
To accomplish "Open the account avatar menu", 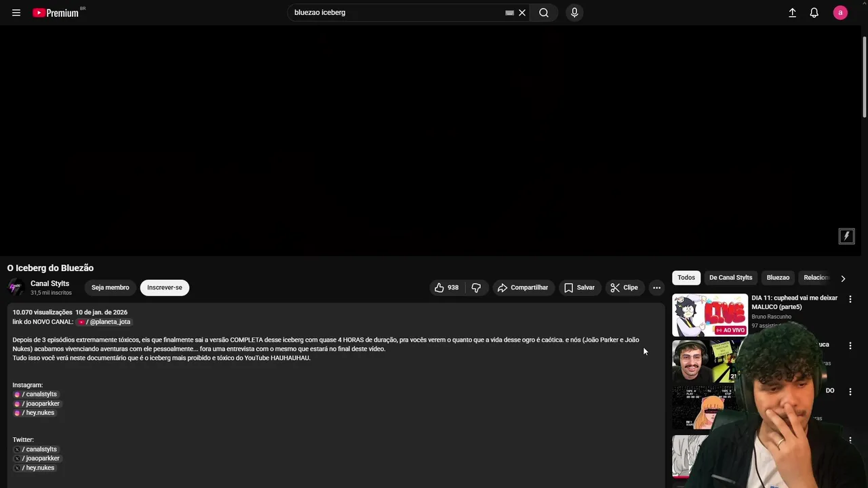I will 840,12.
